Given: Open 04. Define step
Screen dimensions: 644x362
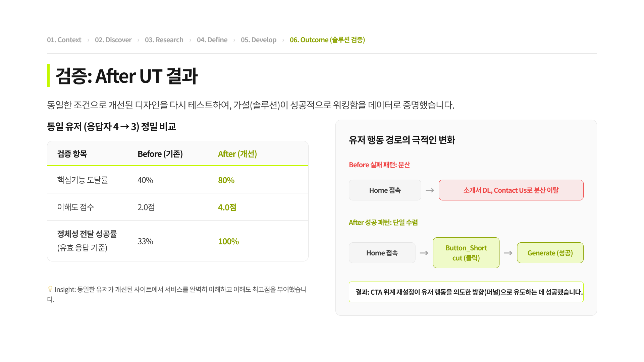Looking at the screenshot, I should [212, 40].
